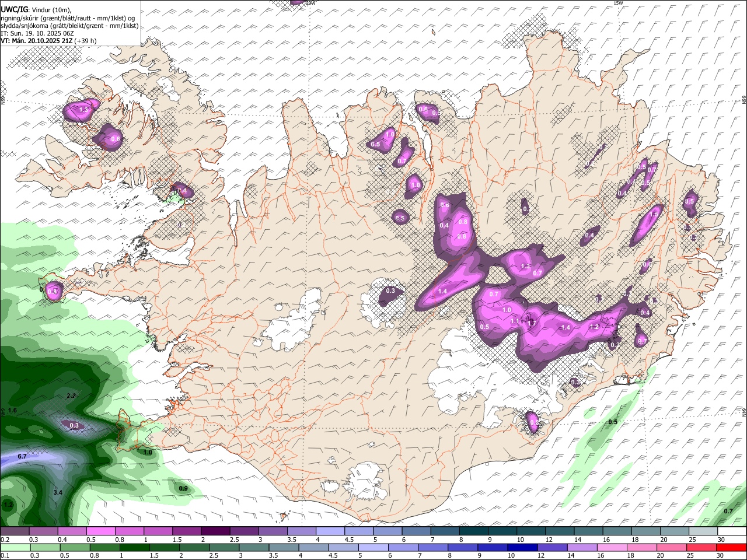747x560 pixels.
Task: Click the '6.7' precipitation value on the map
Action: point(22,456)
